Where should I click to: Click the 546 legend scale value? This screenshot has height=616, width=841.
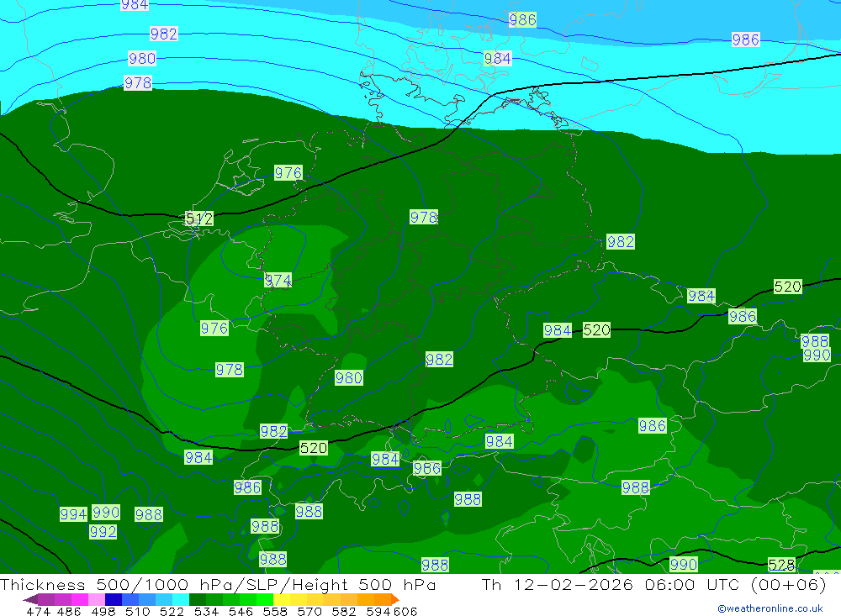click(241, 611)
